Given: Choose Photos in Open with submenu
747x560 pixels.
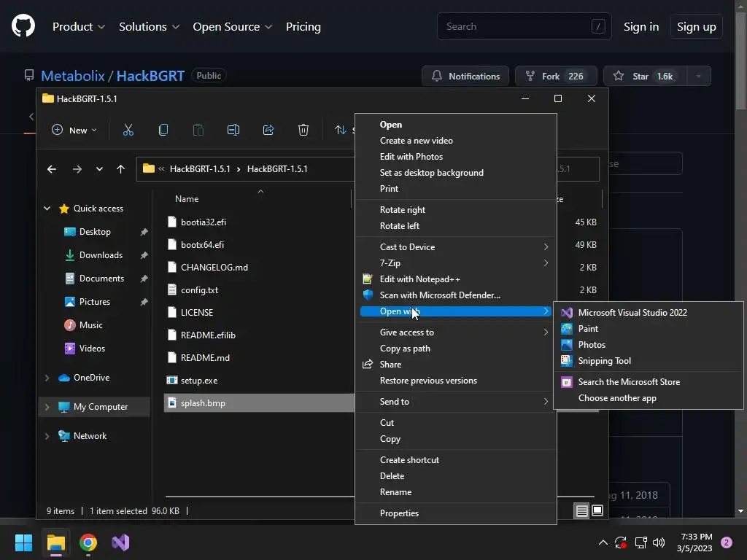Looking at the screenshot, I should (x=649, y=345).
